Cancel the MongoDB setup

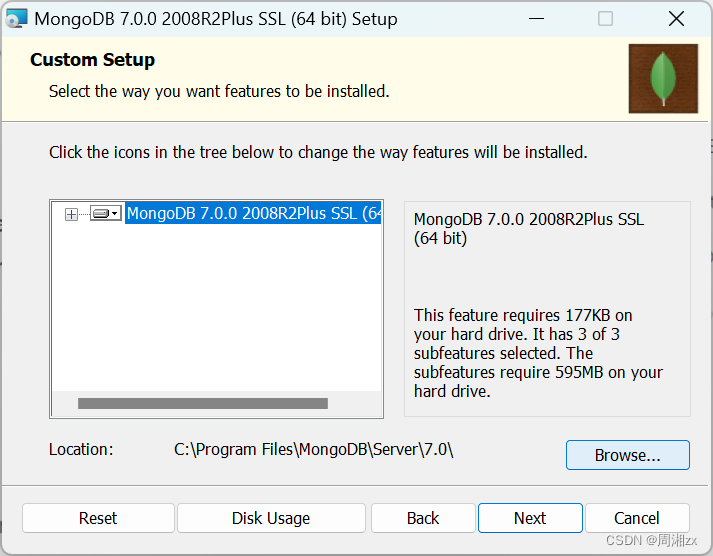pyautogui.click(x=637, y=518)
